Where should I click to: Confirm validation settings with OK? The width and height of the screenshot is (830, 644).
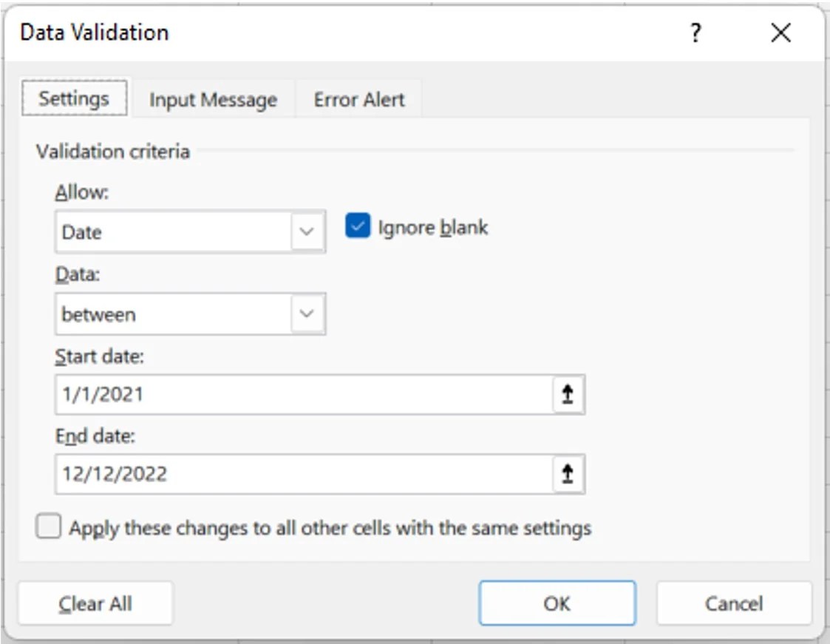559,603
